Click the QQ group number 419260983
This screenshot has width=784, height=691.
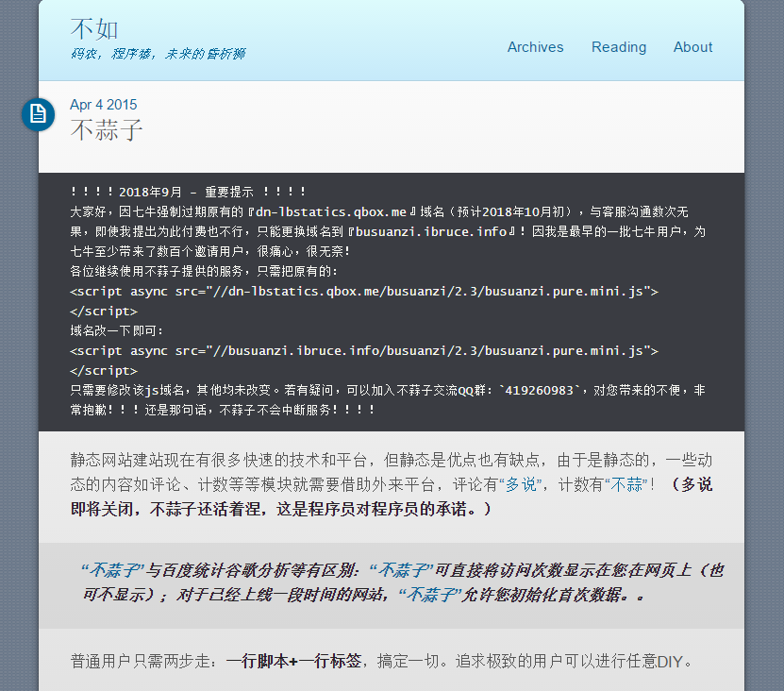pos(539,390)
